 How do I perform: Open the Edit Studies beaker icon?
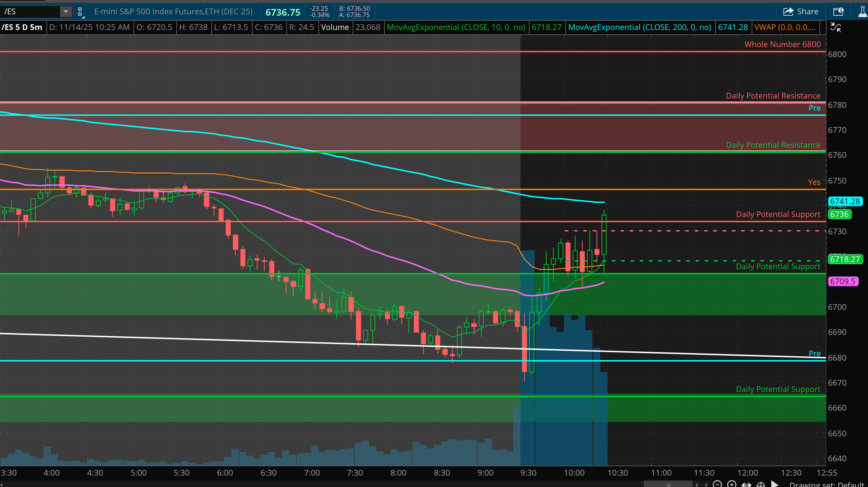point(862,11)
